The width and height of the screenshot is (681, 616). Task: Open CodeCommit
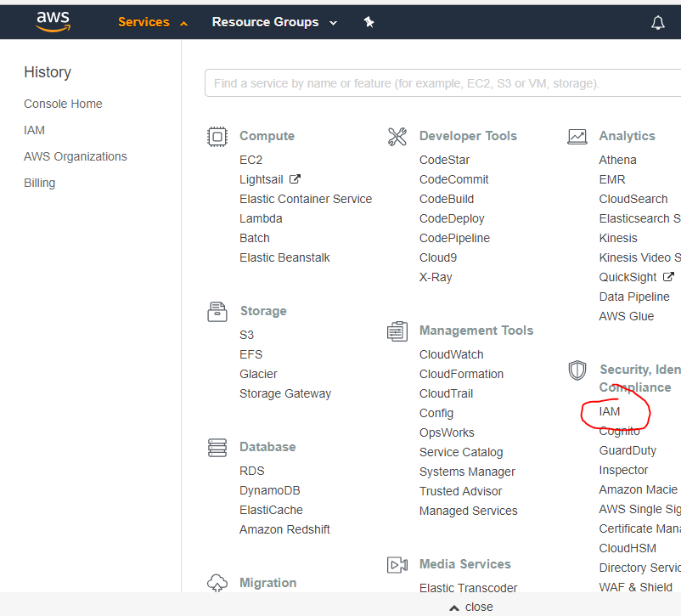pos(453,179)
